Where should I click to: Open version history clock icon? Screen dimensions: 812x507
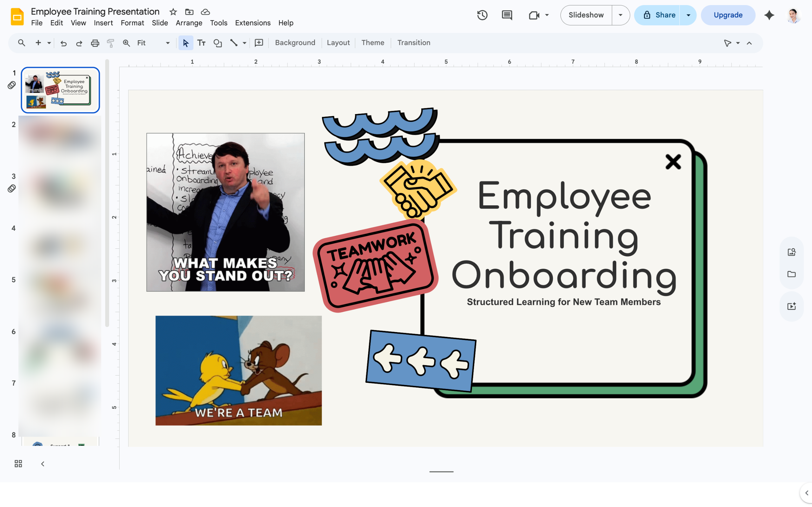click(482, 15)
